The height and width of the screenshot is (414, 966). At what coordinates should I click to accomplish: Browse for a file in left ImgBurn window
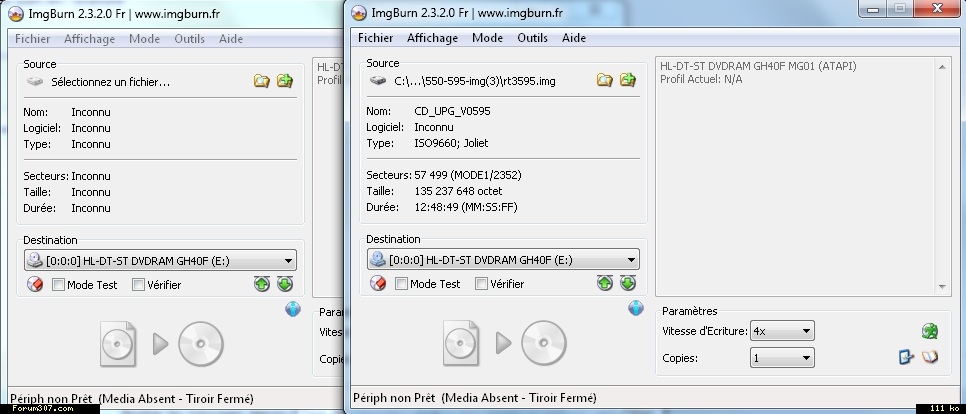coord(262,81)
